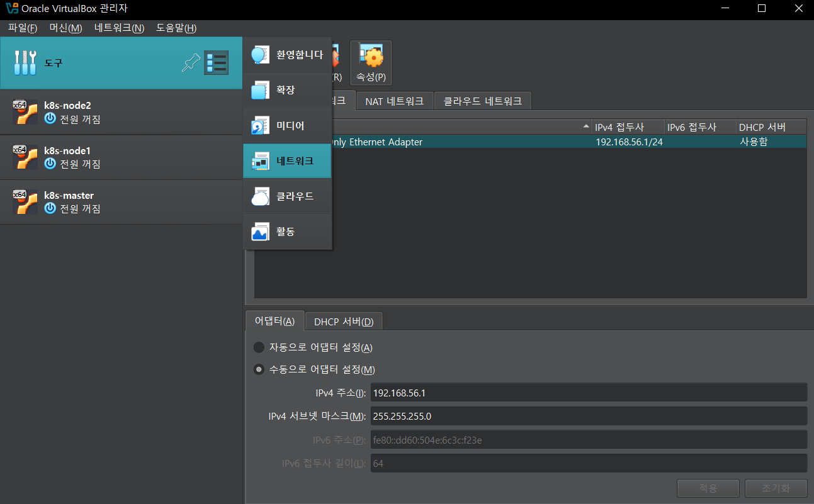Click 192.168.56.1/24 cell in network table
Image resolution: width=814 pixels, height=504 pixels.
[x=629, y=142]
